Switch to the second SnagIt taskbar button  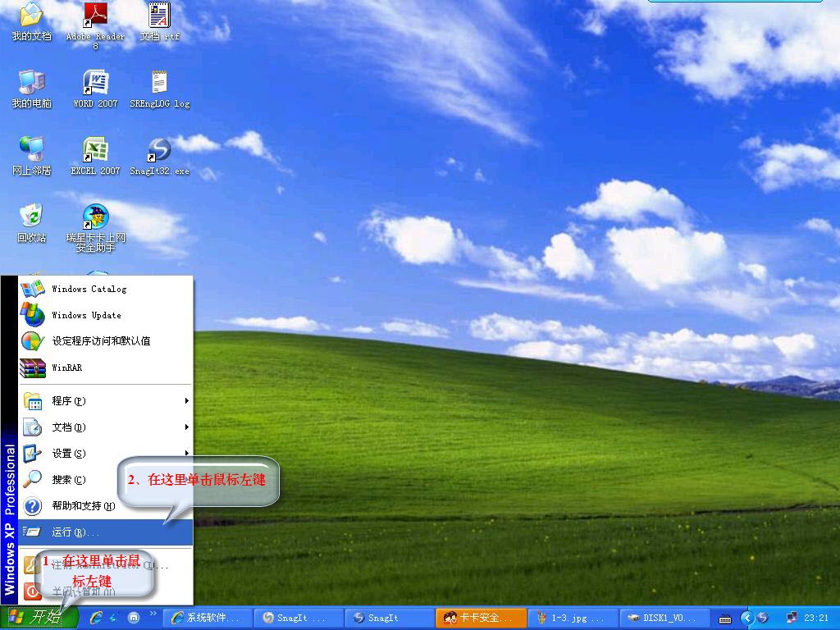point(388,618)
